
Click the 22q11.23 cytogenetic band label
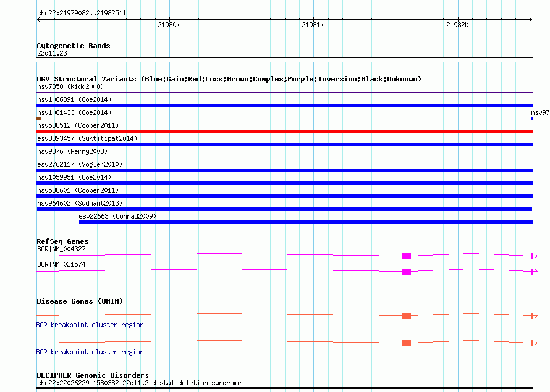52,53
